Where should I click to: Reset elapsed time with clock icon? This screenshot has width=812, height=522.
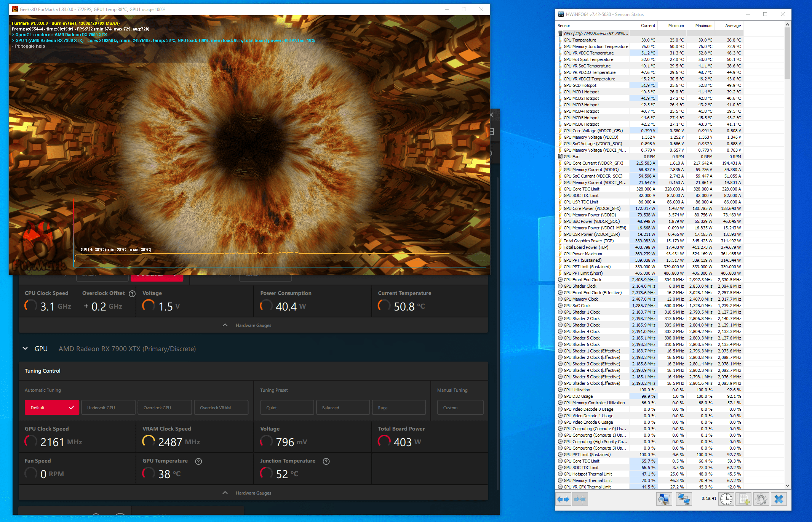(x=726, y=499)
